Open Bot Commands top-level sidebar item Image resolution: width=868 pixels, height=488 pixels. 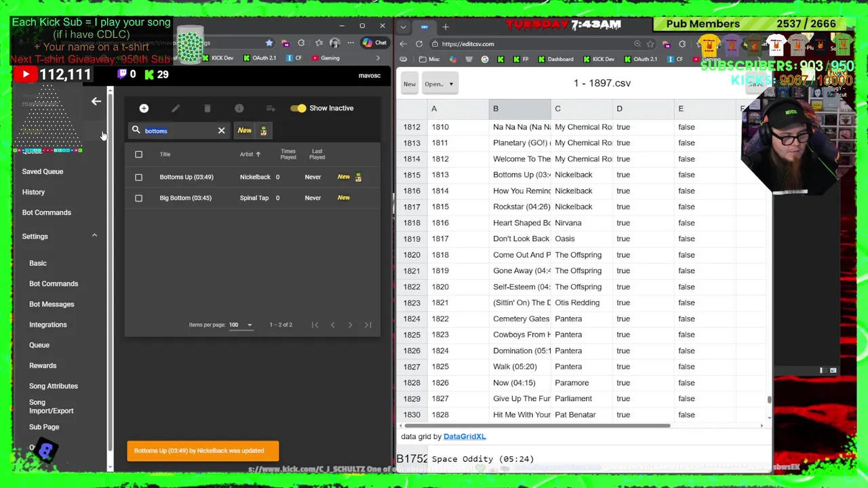coord(46,212)
